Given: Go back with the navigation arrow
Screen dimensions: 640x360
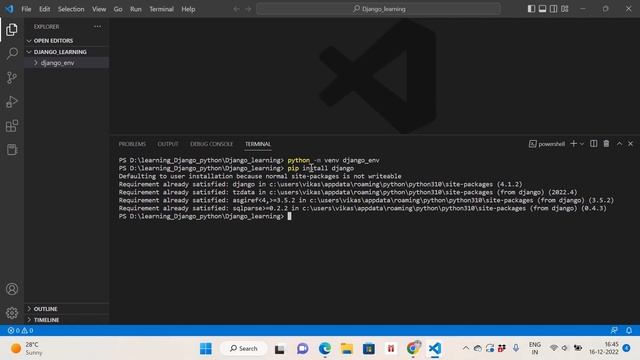Looking at the screenshot, I should click(236, 9).
